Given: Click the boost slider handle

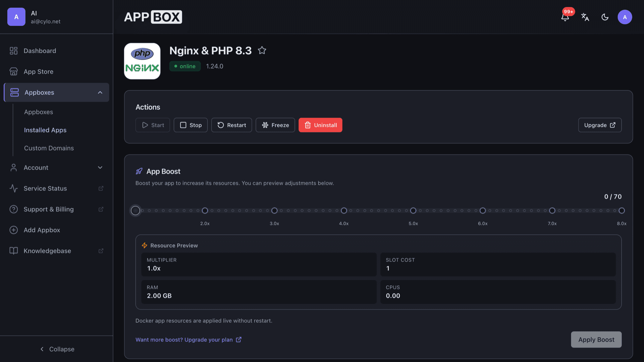Looking at the screenshot, I should [136, 210].
